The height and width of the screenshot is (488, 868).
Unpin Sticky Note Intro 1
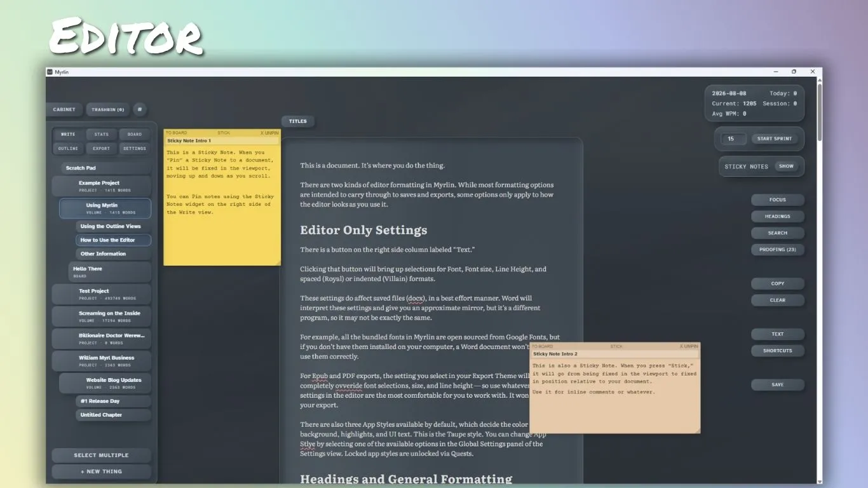coord(269,133)
